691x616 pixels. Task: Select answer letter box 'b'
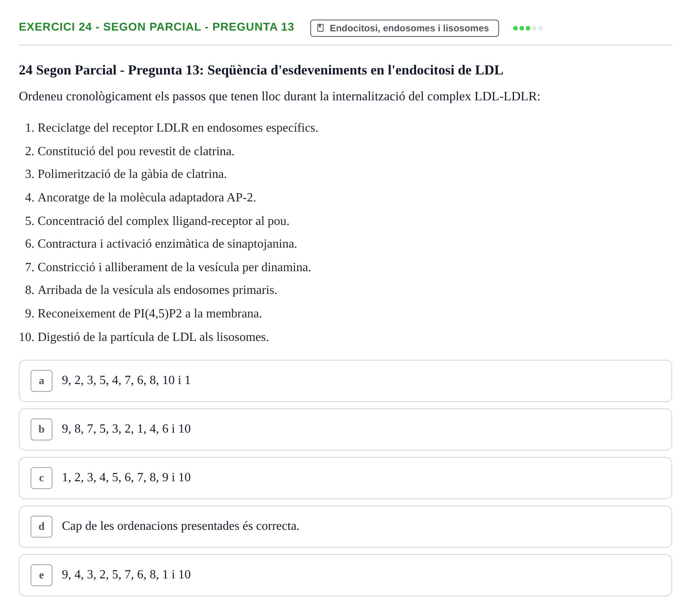42,429
